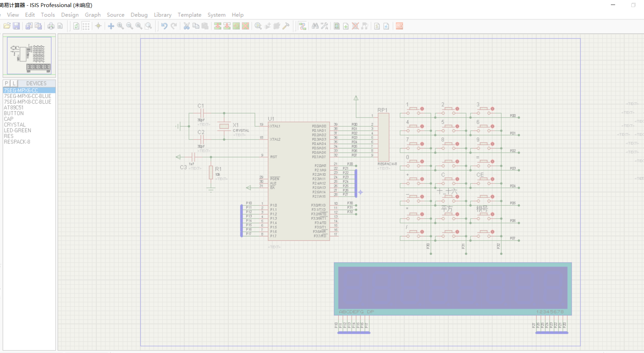Click the P pick devices button
644x353 pixels.
(6, 83)
